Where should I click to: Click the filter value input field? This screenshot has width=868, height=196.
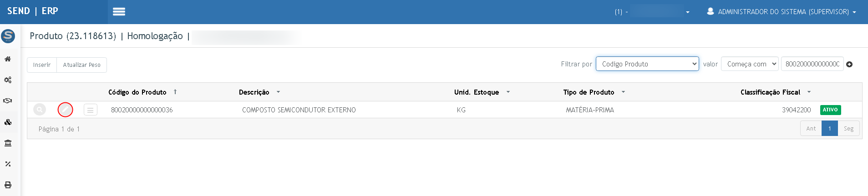[812, 64]
